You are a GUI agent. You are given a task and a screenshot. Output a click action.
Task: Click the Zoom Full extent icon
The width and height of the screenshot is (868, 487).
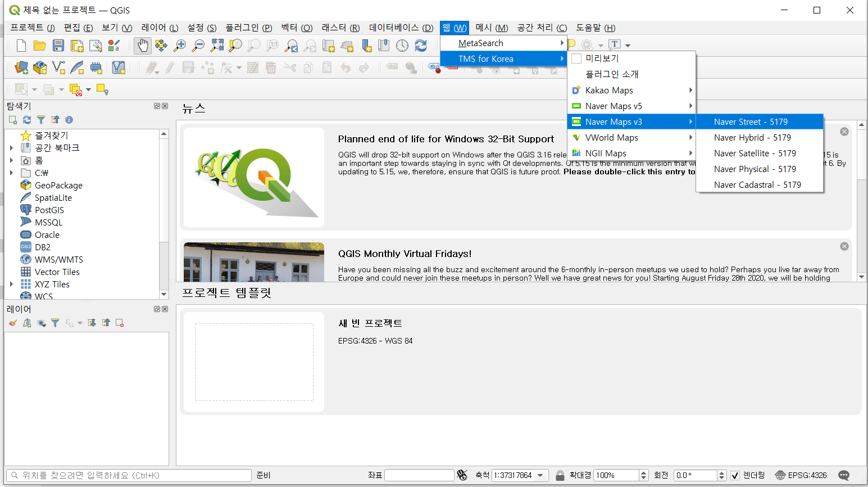click(x=217, y=46)
